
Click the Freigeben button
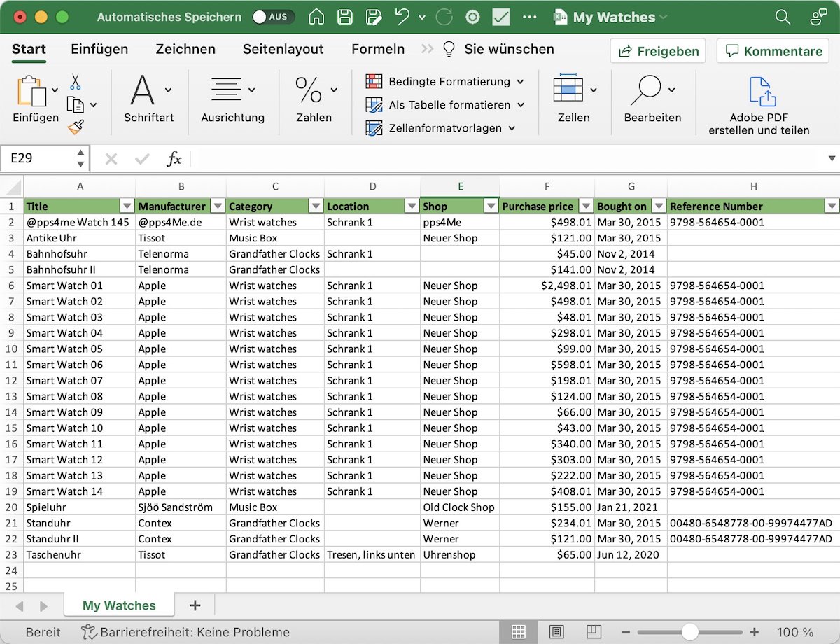[658, 51]
